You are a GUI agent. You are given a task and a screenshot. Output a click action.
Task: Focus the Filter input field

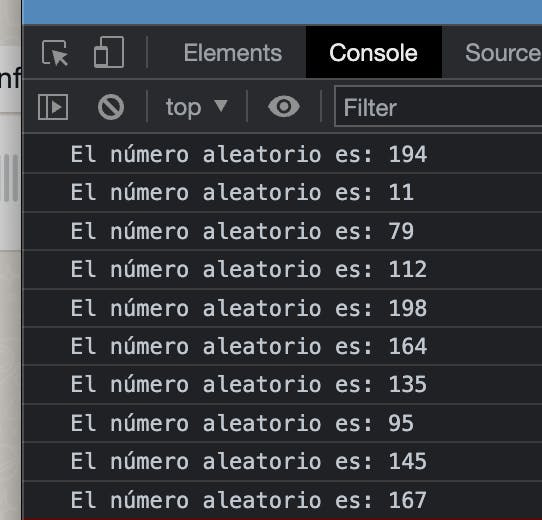(x=438, y=107)
